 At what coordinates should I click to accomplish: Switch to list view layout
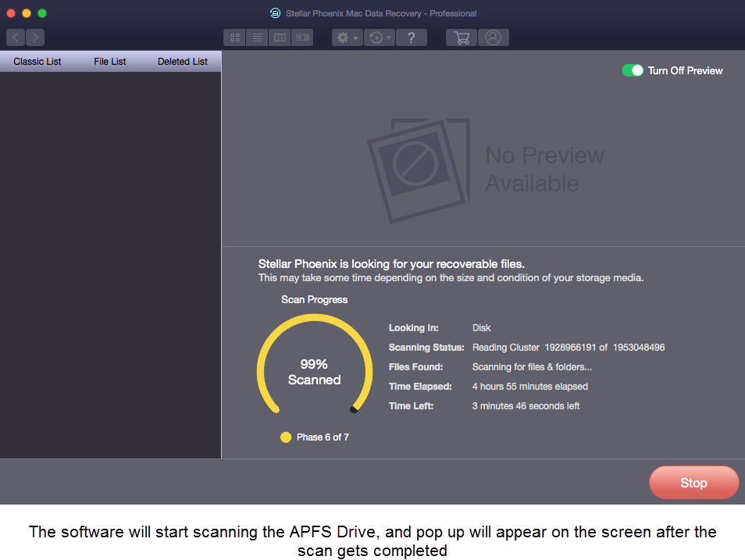(x=257, y=37)
